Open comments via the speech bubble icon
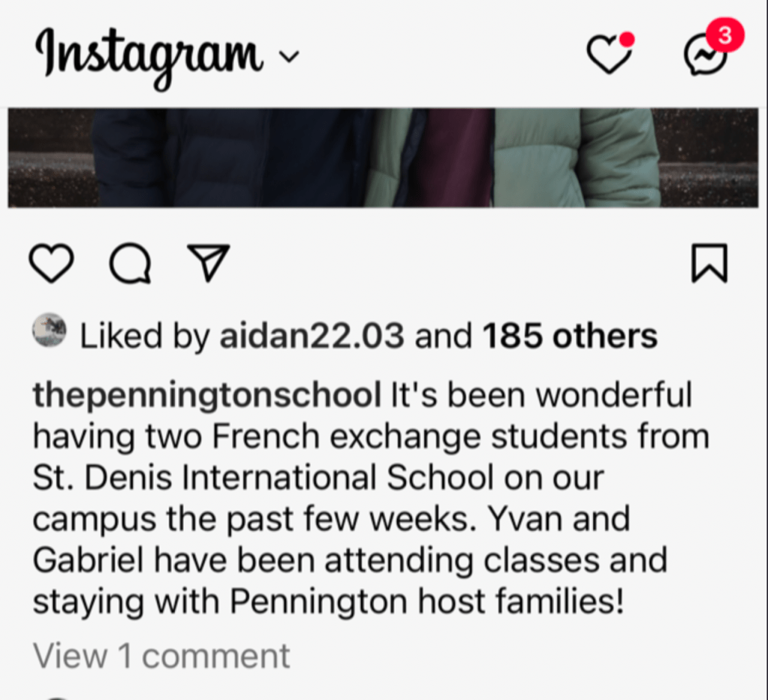 (130, 264)
